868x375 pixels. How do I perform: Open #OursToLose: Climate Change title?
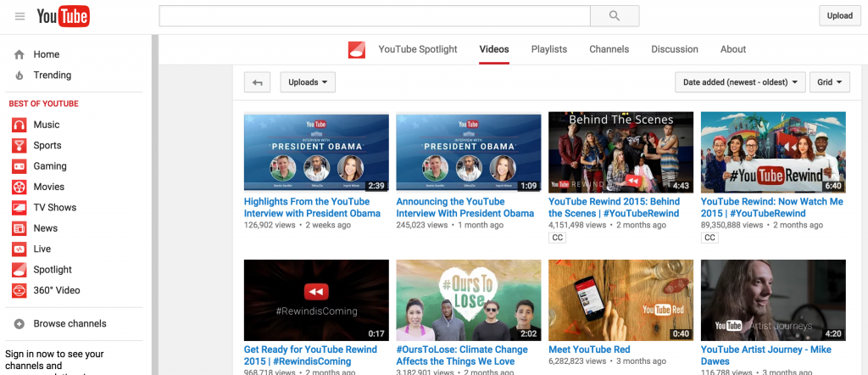coord(462,355)
